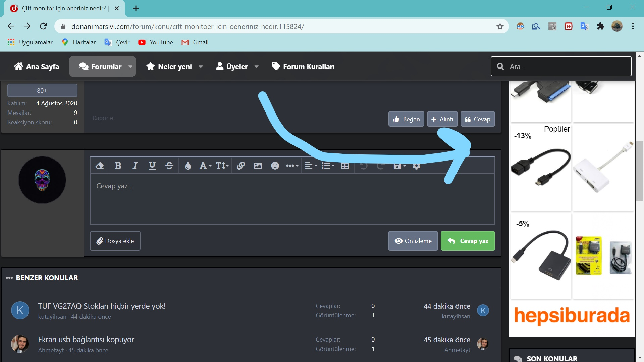The height and width of the screenshot is (362, 644).
Task: Toggle underline formatting in editor
Action: coord(152,166)
